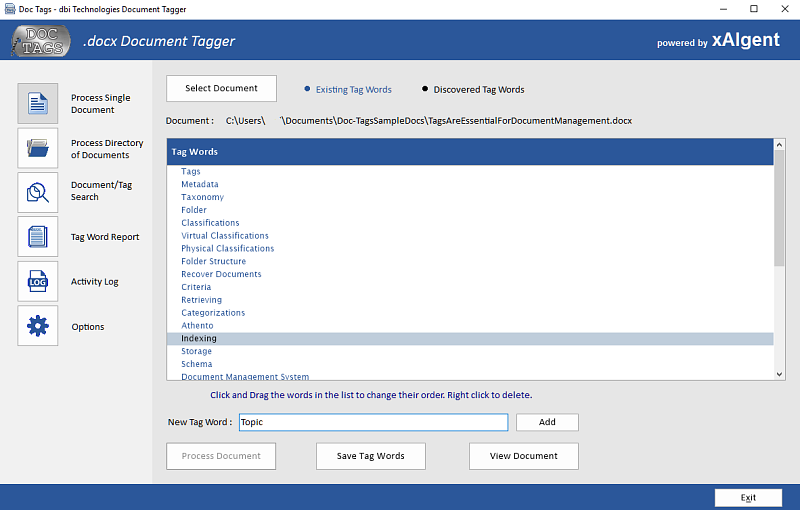The height and width of the screenshot is (510, 800).
Task: Click scrollbar down arrow in tag list
Action: tap(779, 374)
